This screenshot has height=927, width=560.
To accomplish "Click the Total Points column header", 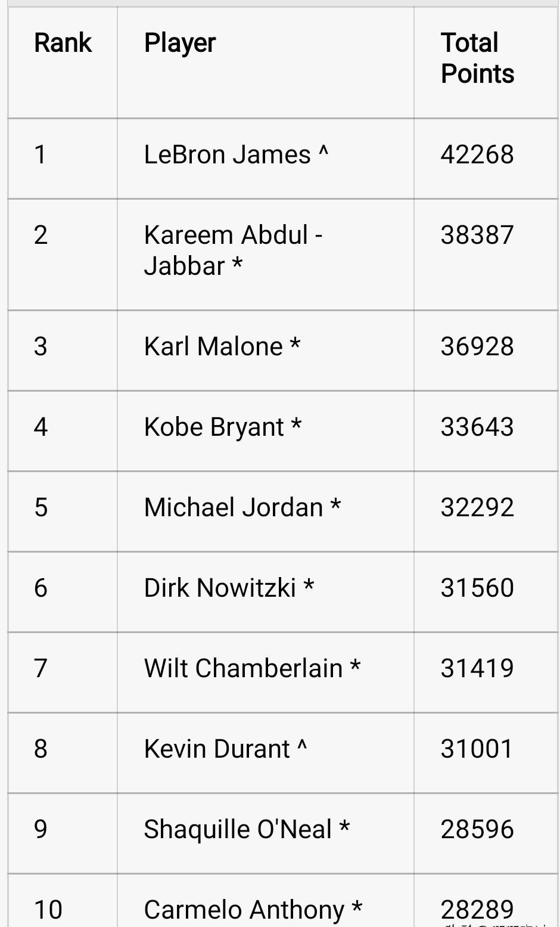I will 477,58.
